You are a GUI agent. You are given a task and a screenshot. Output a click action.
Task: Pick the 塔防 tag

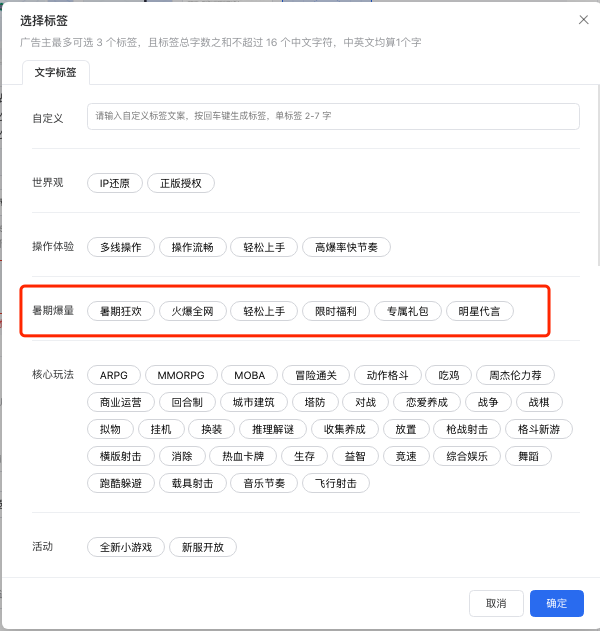pos(315,402)
